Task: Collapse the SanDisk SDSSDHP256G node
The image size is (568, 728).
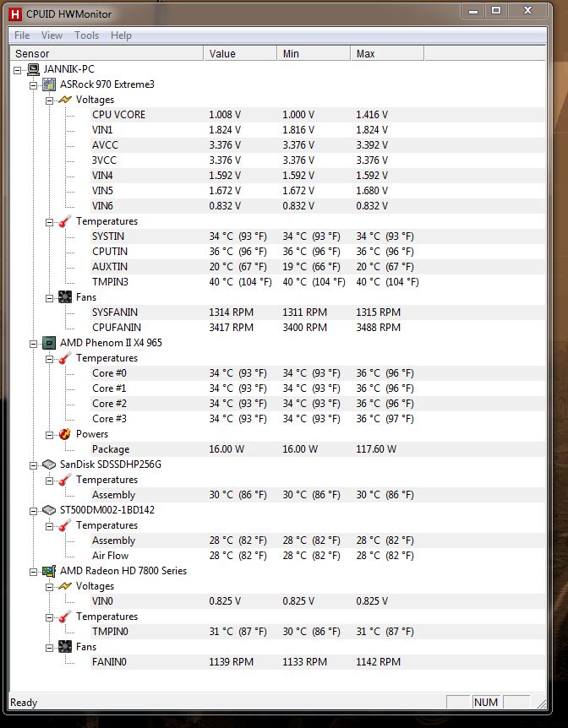Action: click(x=34, y=465)
